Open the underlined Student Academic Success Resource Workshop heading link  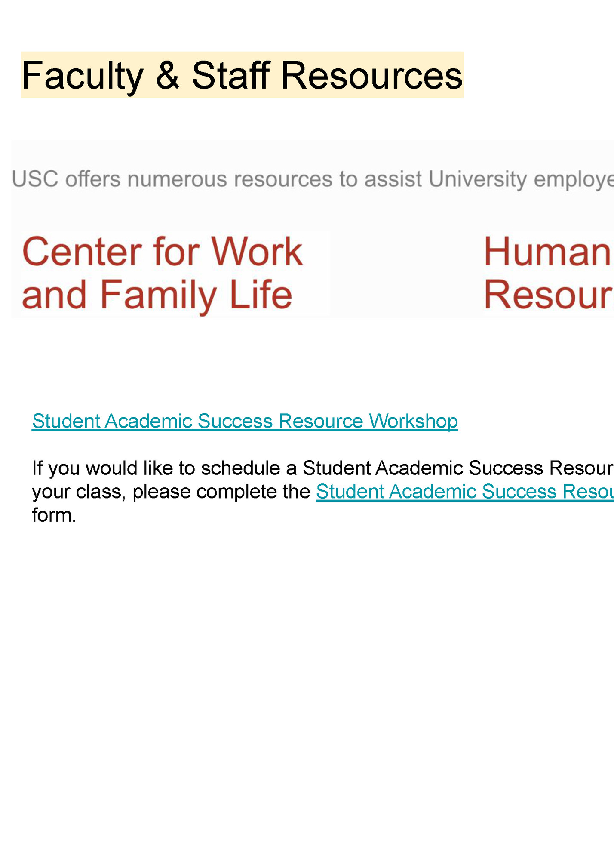(x=245, y=421)
